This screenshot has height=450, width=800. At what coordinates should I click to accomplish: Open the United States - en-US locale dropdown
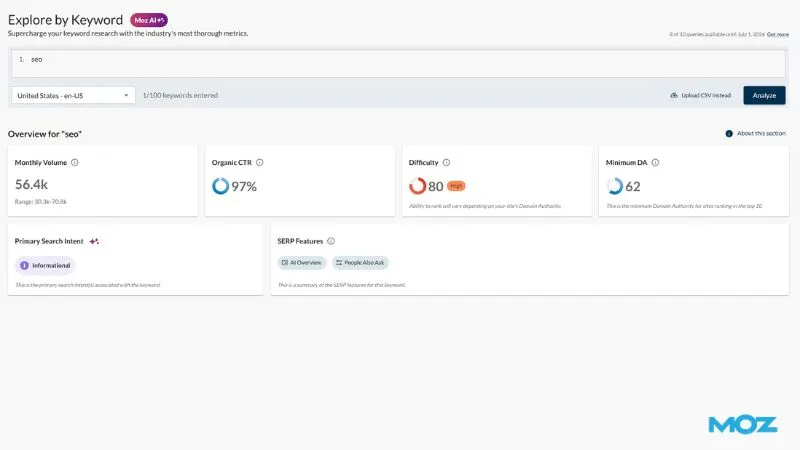(x=73, y=95)
